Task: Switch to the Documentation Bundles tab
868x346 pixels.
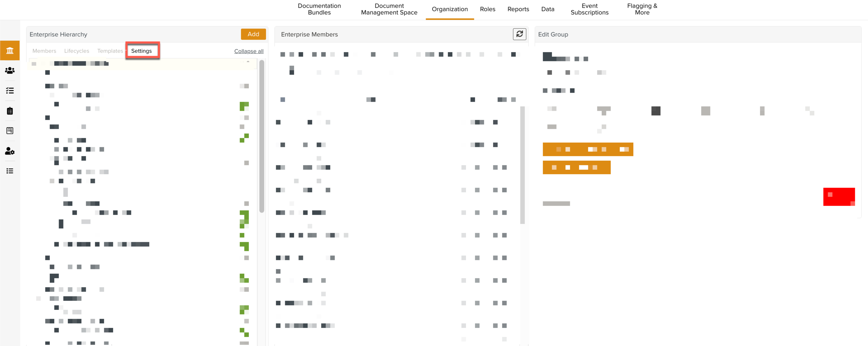Action: 319,9
